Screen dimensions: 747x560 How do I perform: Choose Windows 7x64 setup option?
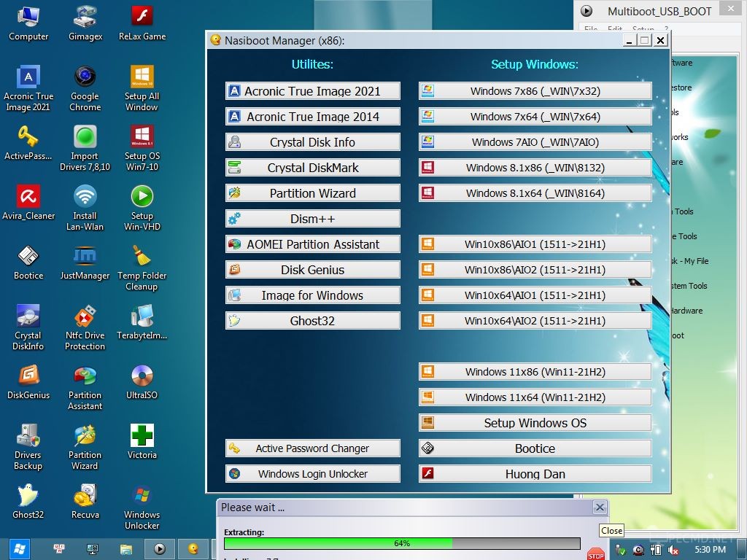(535, 117)
